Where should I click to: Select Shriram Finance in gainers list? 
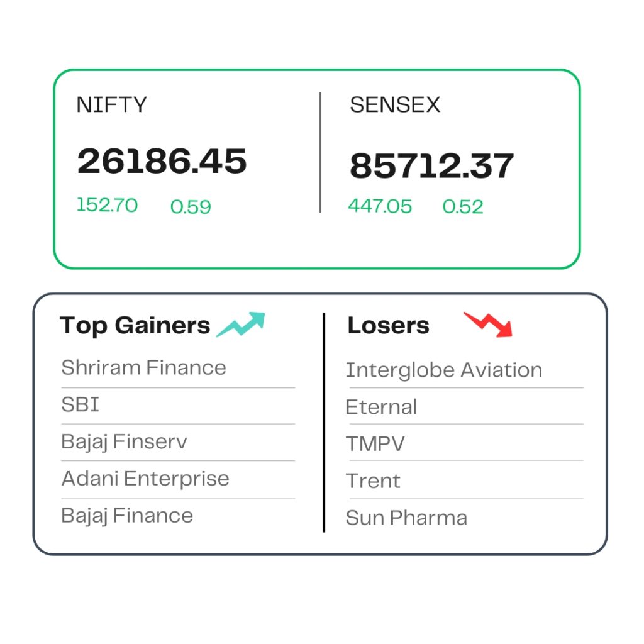143,367
